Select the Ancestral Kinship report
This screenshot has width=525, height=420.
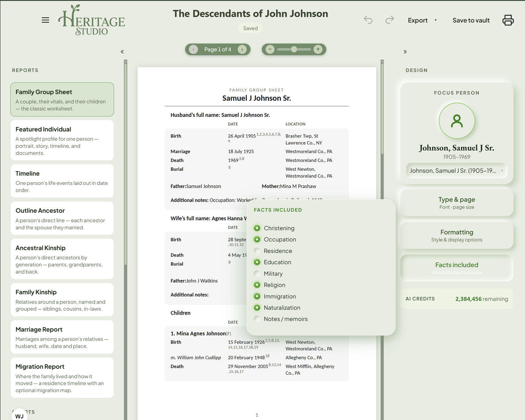62,259
